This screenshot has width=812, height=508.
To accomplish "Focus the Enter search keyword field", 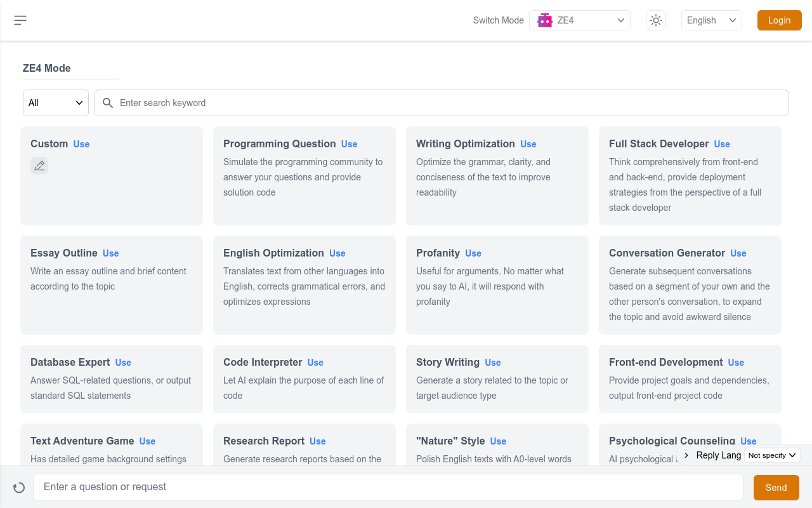I will [x=442, y=103].
